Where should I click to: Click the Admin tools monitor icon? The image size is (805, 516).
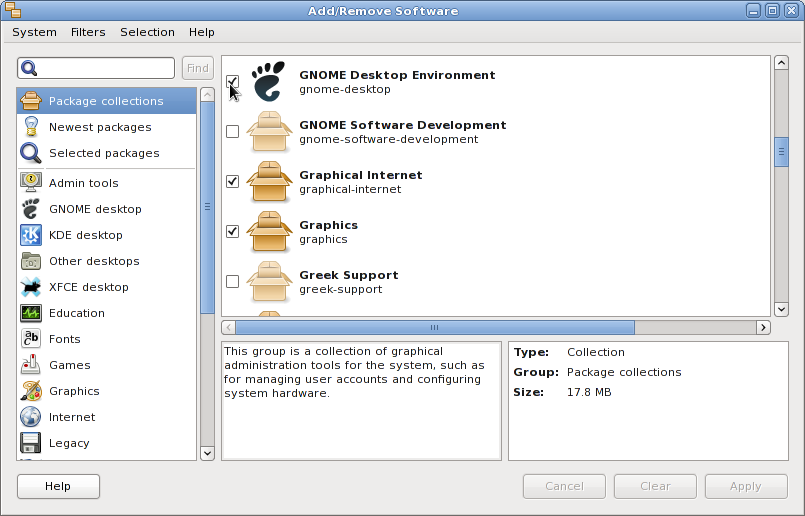click(x=31, y=183)
